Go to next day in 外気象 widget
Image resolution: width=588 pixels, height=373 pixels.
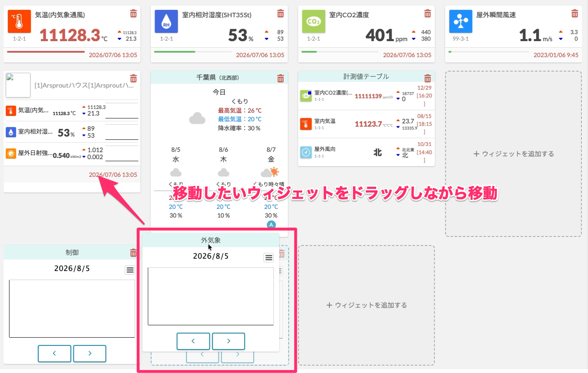[229, 341]
